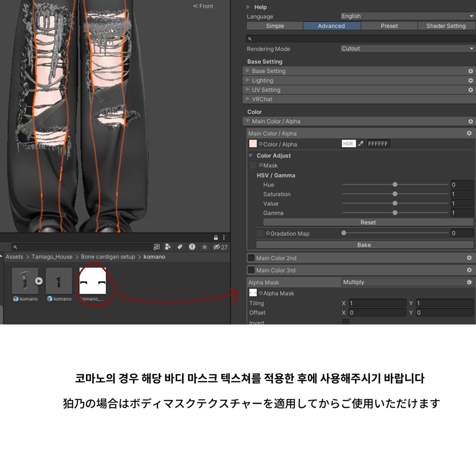Click the shader property search field
The image size is (476, 476).
(x=361, y=39)
